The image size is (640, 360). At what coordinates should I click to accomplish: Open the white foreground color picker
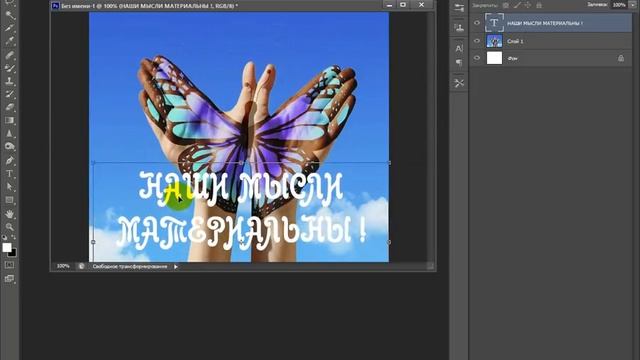[x=7, y=247]
